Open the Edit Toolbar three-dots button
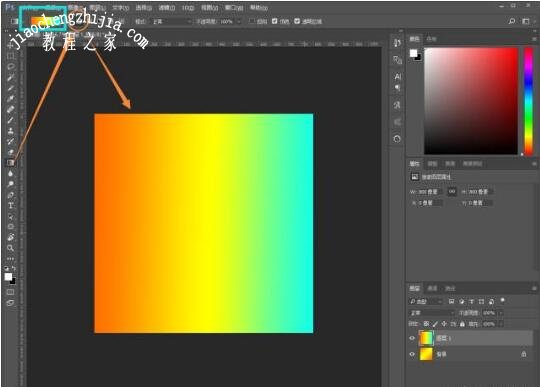 (11, 258)
